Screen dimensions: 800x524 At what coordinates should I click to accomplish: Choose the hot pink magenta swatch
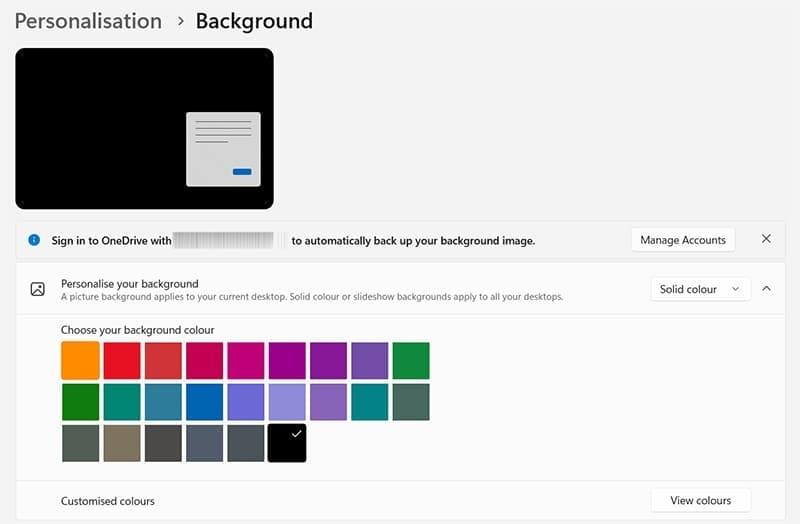pyautogui.click(x=246, y=361)
